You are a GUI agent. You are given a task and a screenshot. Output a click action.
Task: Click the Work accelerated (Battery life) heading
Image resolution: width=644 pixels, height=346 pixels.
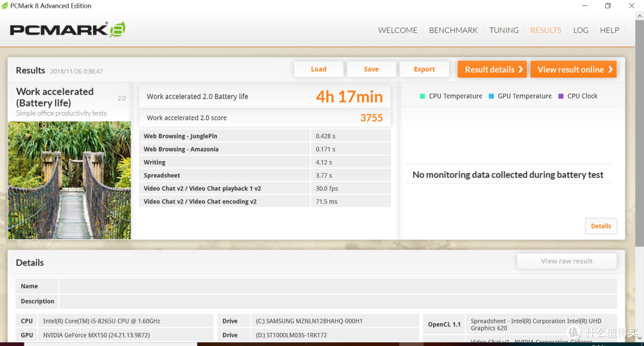pyautogui.click(x=55, y=97)
